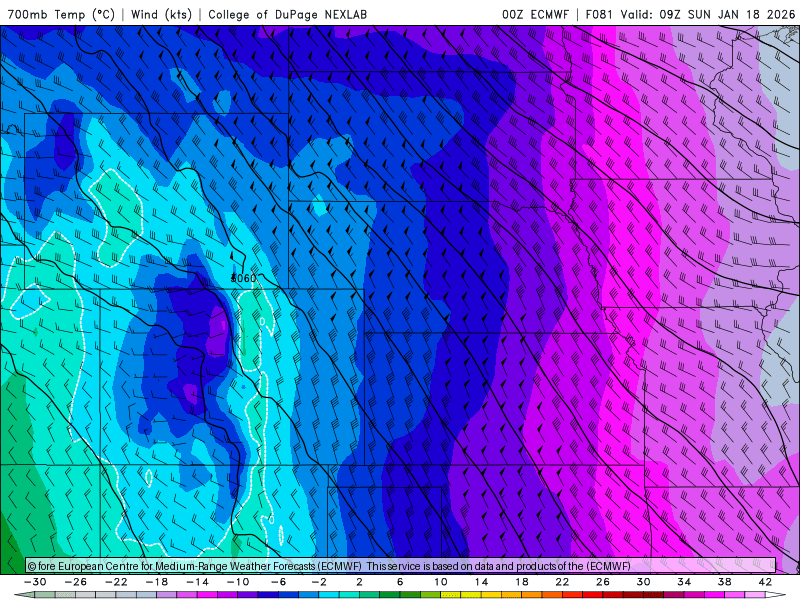Click the 6 colorbar tick label

point(400,582)
